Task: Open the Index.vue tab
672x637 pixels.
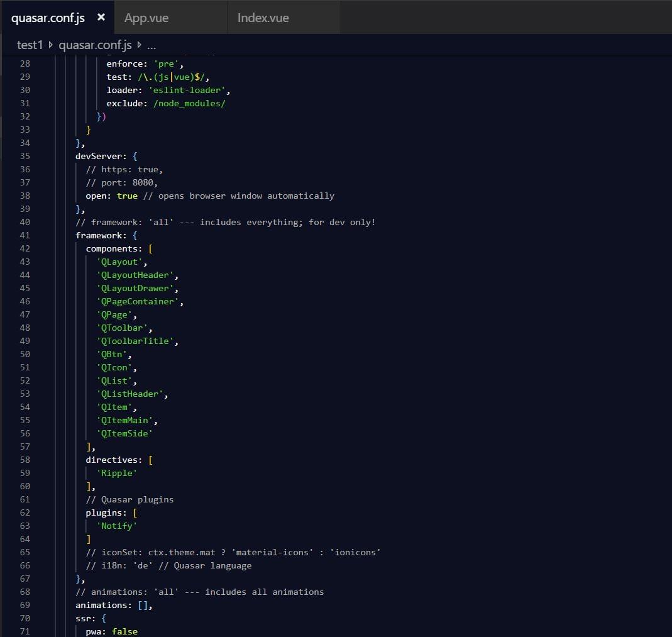Action: (263, 18)
